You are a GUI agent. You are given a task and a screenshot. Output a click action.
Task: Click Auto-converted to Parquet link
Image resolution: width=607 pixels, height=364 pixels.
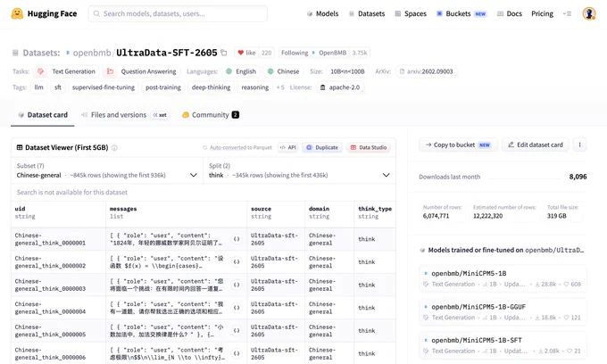(237, 147)
